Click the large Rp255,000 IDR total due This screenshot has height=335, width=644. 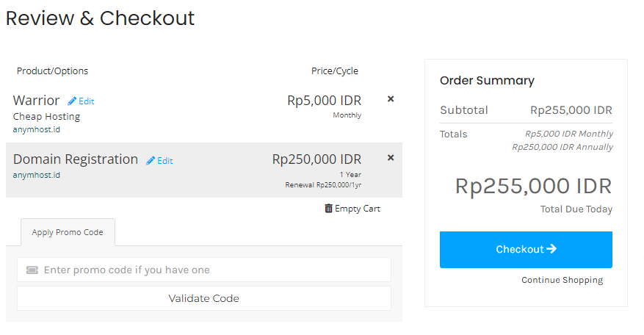click(533, 186)
